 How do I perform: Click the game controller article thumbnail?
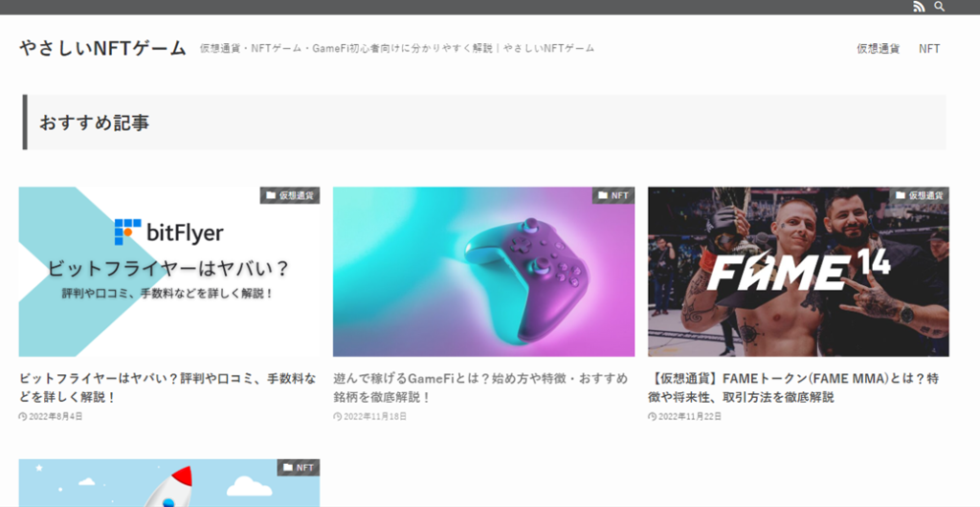483,272
